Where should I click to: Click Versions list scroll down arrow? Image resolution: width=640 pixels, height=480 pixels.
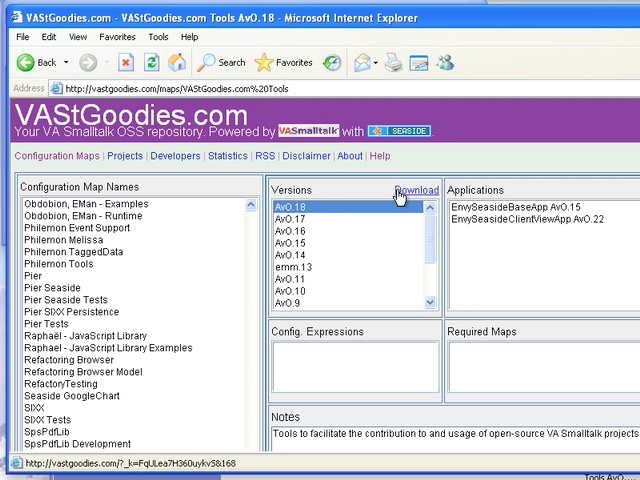[430, 302]
